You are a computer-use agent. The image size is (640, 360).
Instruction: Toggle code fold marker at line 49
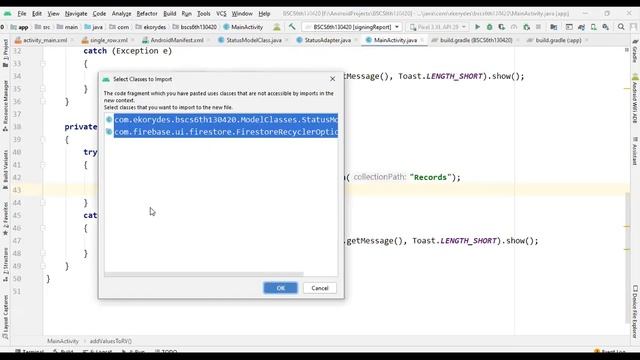[x=43, y=266]
